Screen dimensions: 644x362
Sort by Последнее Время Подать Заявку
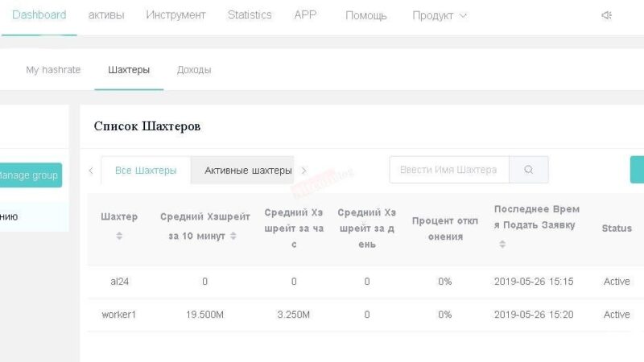coord(502,245)
